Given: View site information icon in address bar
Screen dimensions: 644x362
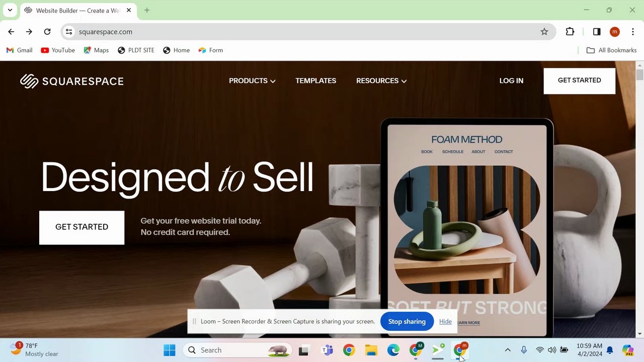Looking at the screenshot, I should 69,32.
